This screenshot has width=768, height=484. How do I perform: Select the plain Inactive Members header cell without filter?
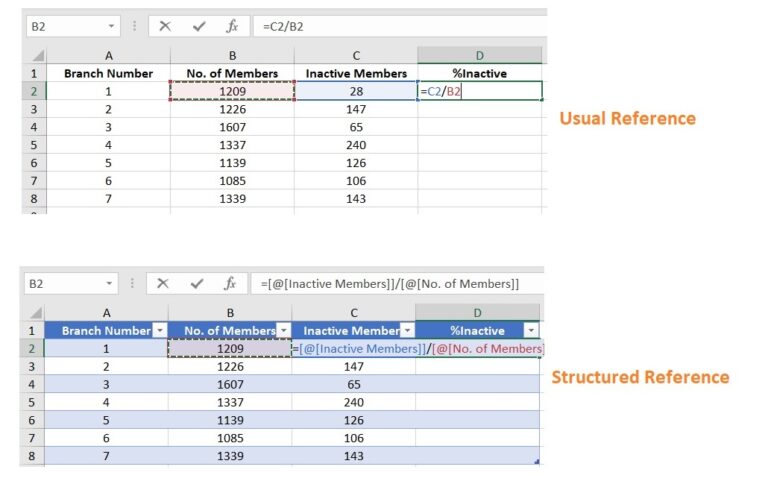355,73
